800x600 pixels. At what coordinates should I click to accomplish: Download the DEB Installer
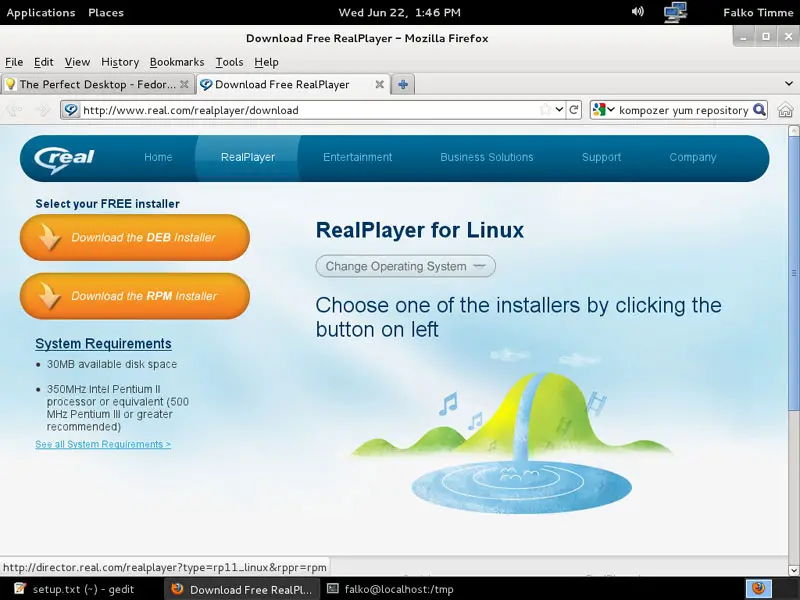coord(135,237)
